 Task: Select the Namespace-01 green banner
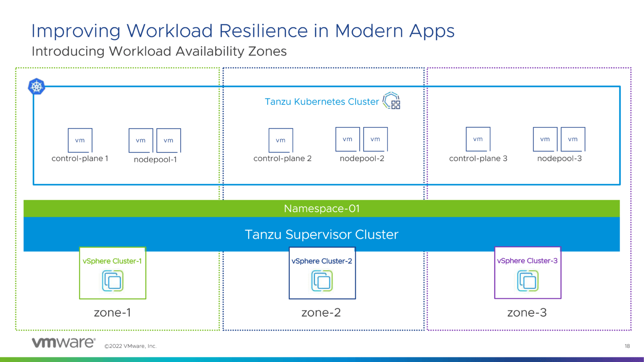point(322,208)
